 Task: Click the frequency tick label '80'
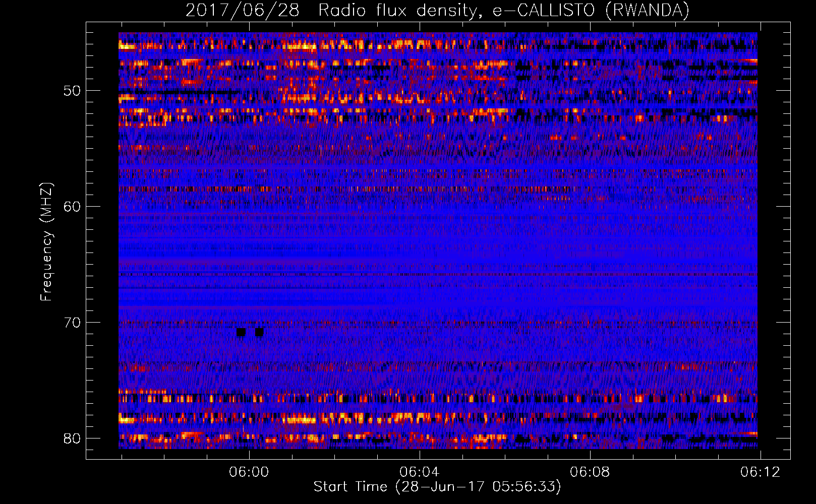click(x=72, y=438)
